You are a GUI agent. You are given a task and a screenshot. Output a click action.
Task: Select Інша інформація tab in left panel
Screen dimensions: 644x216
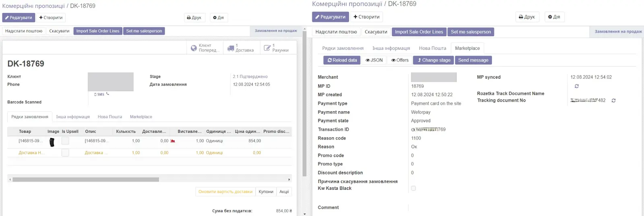click(x=73, y=117)
